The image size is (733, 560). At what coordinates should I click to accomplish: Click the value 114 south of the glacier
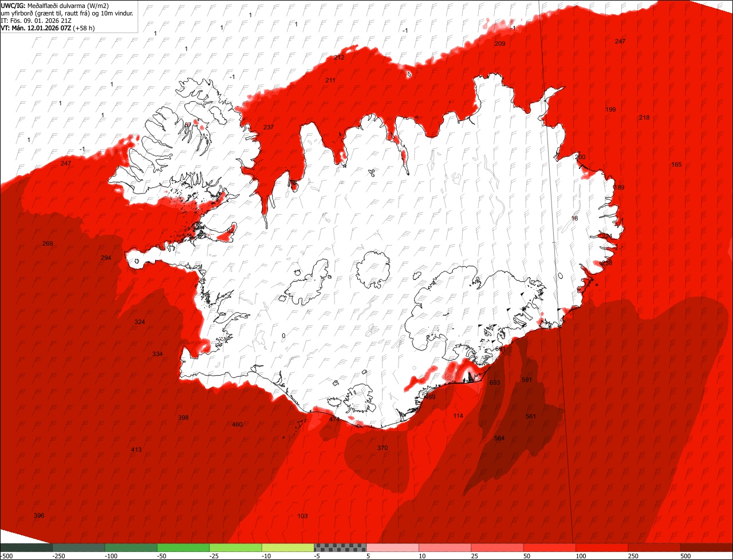coord(458,416)
